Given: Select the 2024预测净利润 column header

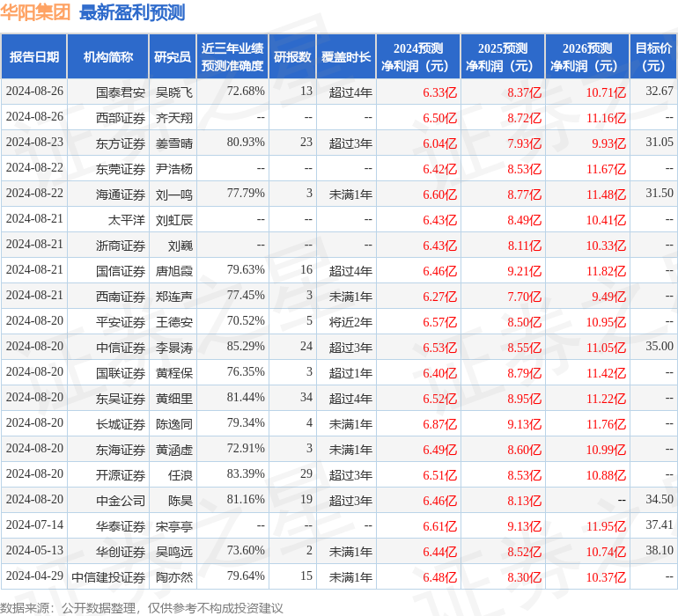Looking at the screenshot, I should (418, 56).
